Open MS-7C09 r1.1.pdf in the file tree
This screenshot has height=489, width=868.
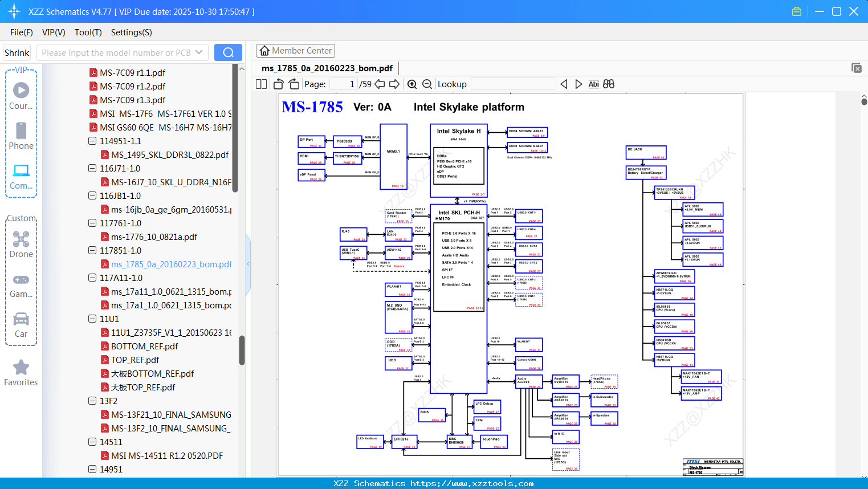(x=132, y=72)
